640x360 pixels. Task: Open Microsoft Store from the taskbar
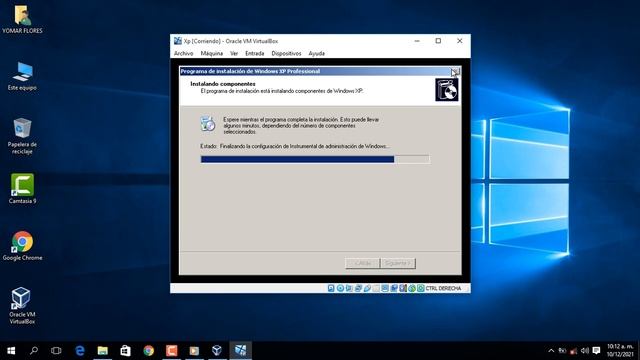(125, 351)
